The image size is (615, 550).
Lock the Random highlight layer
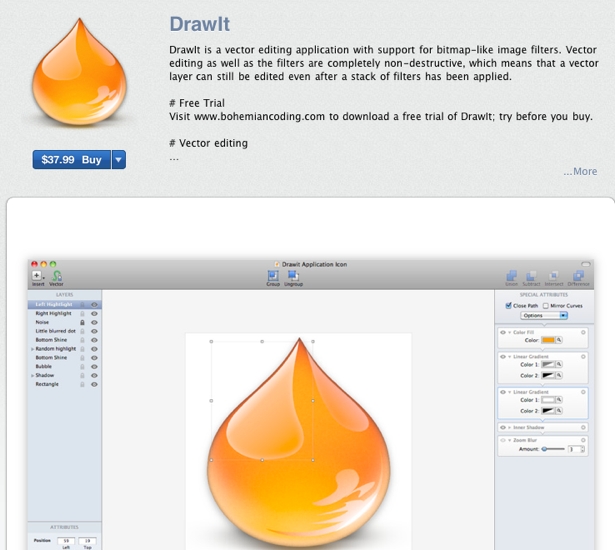tap(82, 349)
